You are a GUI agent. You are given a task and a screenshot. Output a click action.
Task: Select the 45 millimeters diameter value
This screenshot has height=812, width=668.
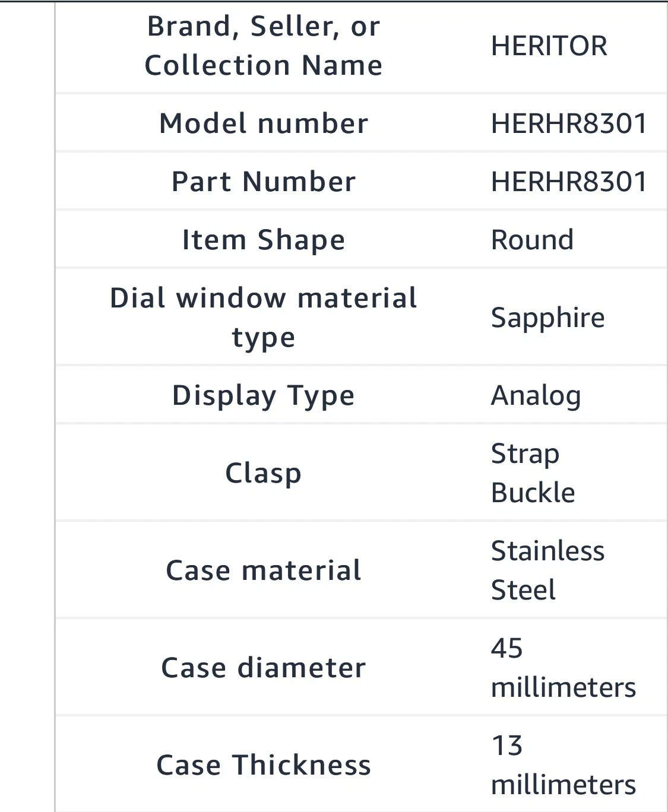[563, 668]
